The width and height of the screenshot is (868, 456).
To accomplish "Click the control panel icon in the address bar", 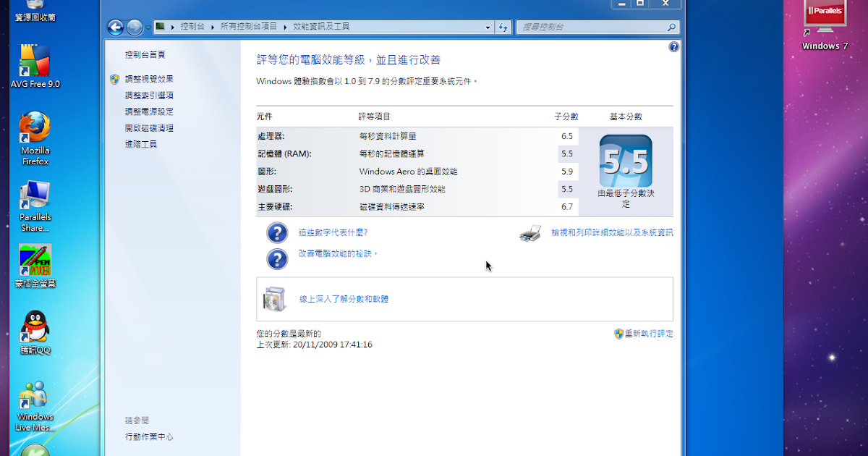I will (x=161, y=27).
